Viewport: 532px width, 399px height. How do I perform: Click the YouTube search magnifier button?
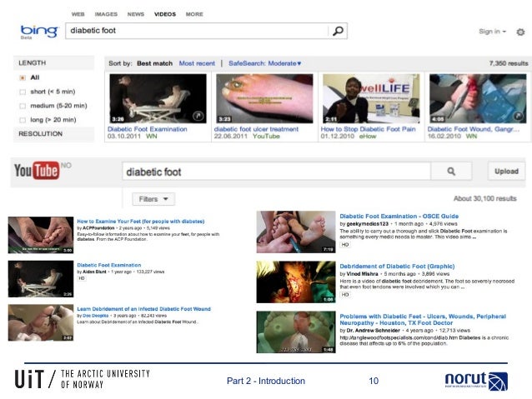tap(451, 172)
